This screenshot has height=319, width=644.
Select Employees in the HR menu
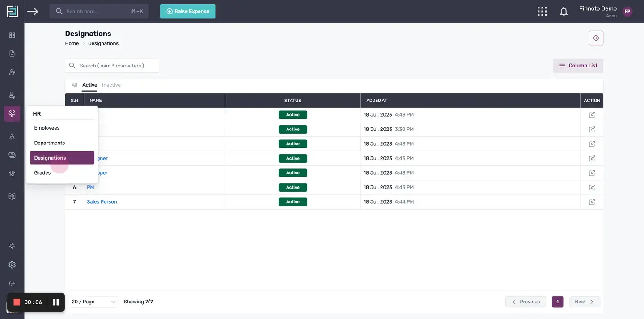point(62,128)
